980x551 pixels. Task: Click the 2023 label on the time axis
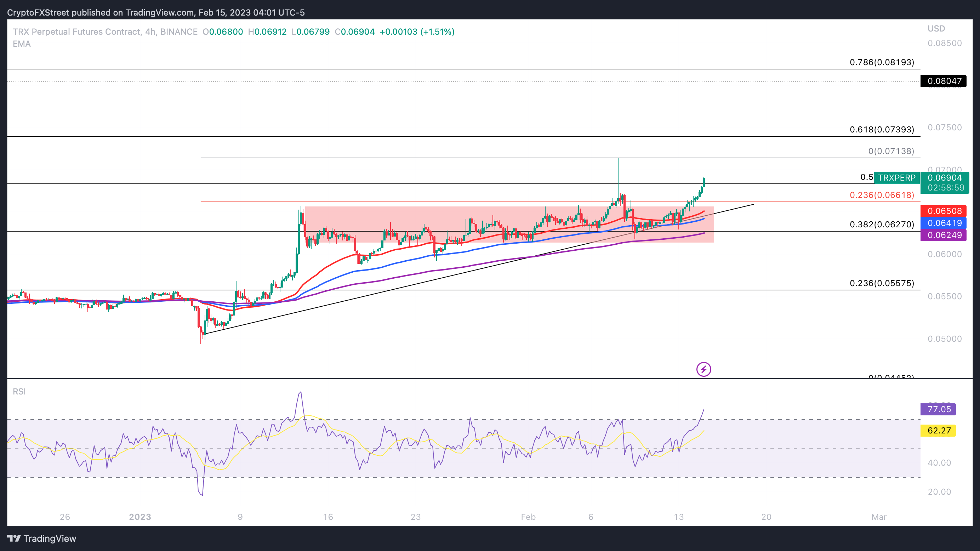pos(140,517)
